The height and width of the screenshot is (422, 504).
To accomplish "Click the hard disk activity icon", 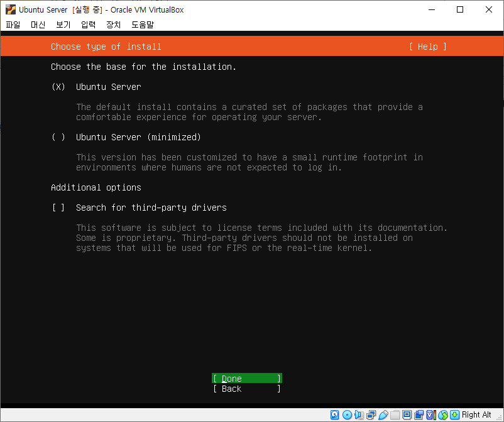I will click(334, 415).
